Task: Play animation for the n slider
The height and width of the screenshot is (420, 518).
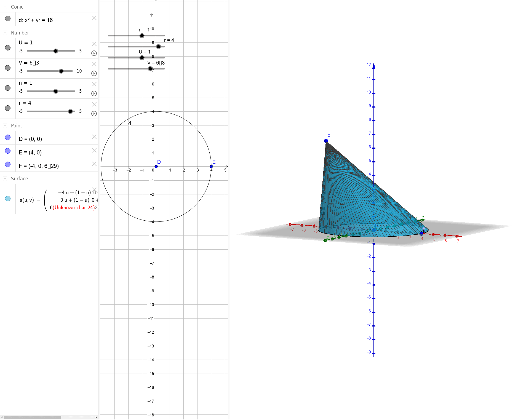Action: pos(94,94)
